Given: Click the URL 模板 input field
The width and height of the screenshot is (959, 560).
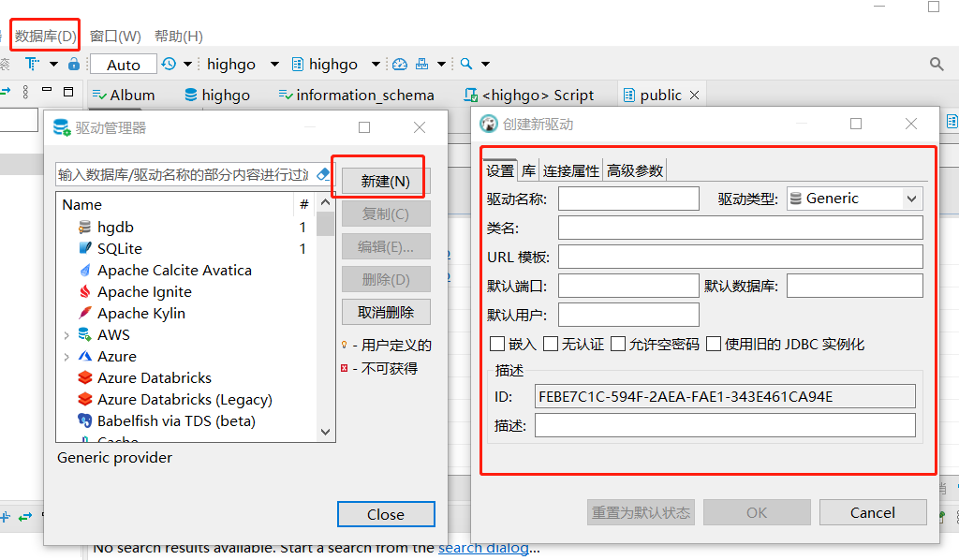Looking at the screenshot, I should (740, 257).
